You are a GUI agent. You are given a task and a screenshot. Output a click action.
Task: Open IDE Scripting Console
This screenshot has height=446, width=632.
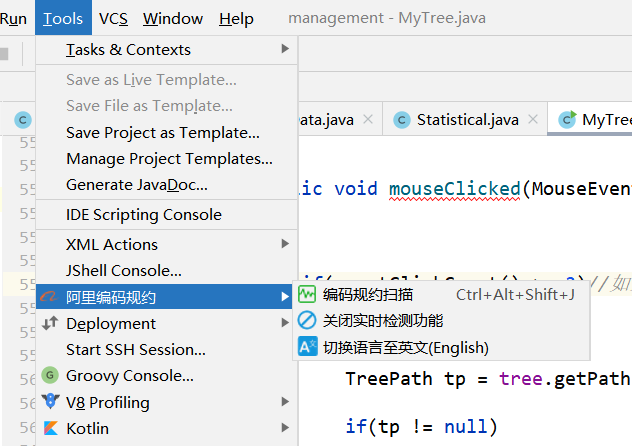166,215
